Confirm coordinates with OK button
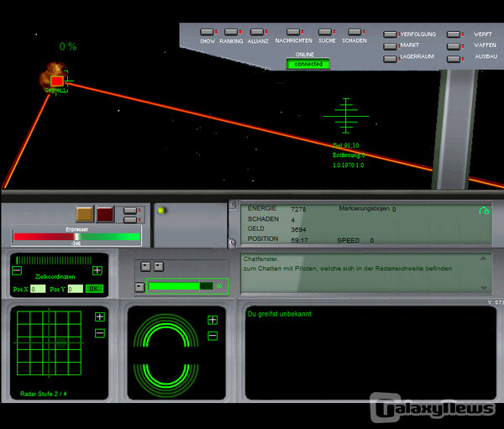The image size is (504, 429). (x=94, y=289)
